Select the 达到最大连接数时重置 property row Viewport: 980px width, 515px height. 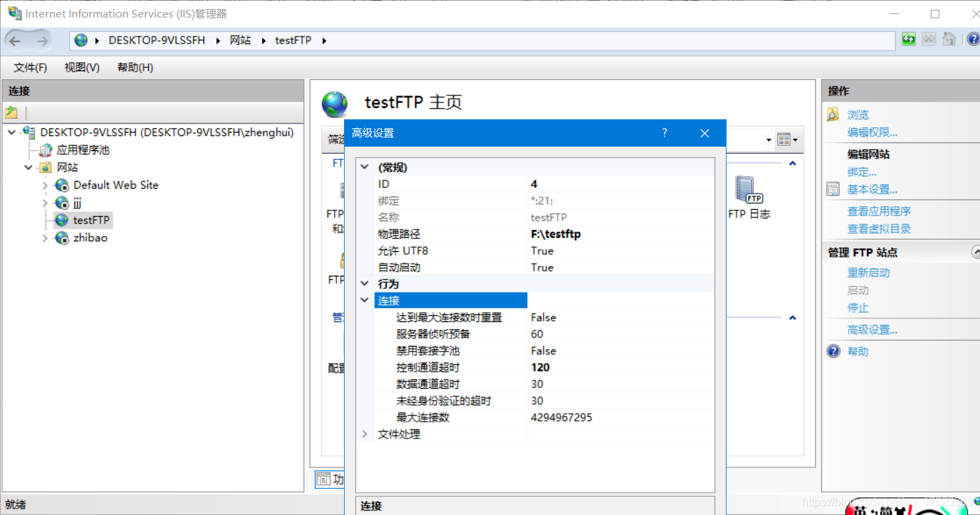point(544,317)
